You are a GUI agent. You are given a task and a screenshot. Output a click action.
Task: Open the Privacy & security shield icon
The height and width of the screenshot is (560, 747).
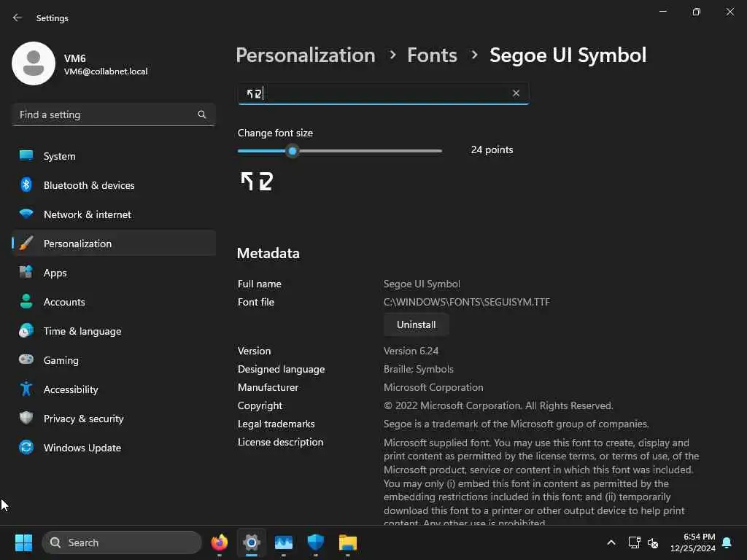pos(26,418)
